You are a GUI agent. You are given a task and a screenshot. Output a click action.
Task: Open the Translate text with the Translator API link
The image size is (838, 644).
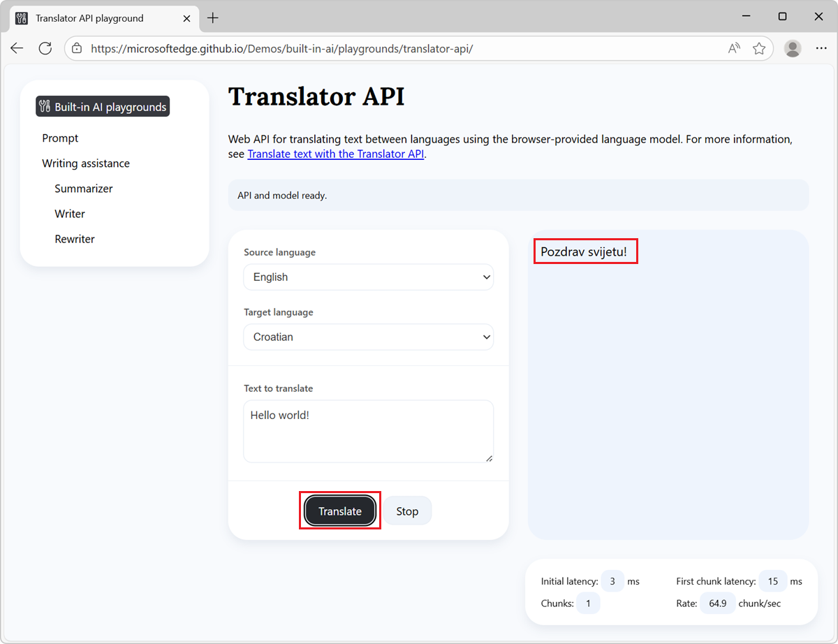(x=335, y=154)
